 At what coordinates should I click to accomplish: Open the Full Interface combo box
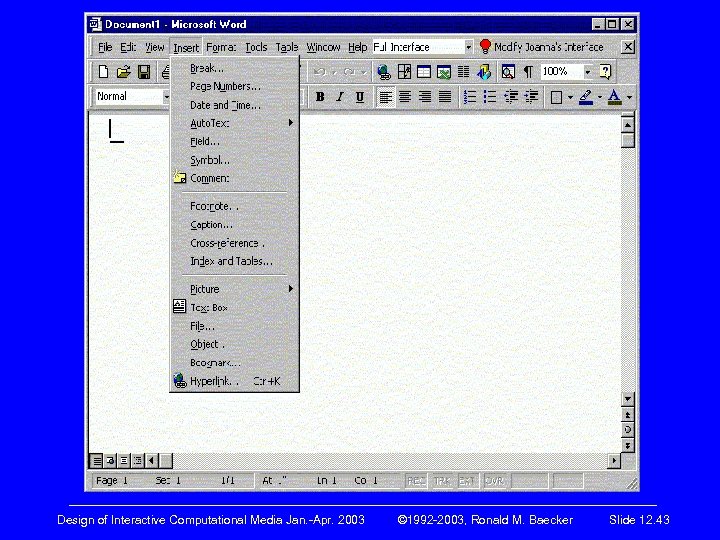click(422, 47)
